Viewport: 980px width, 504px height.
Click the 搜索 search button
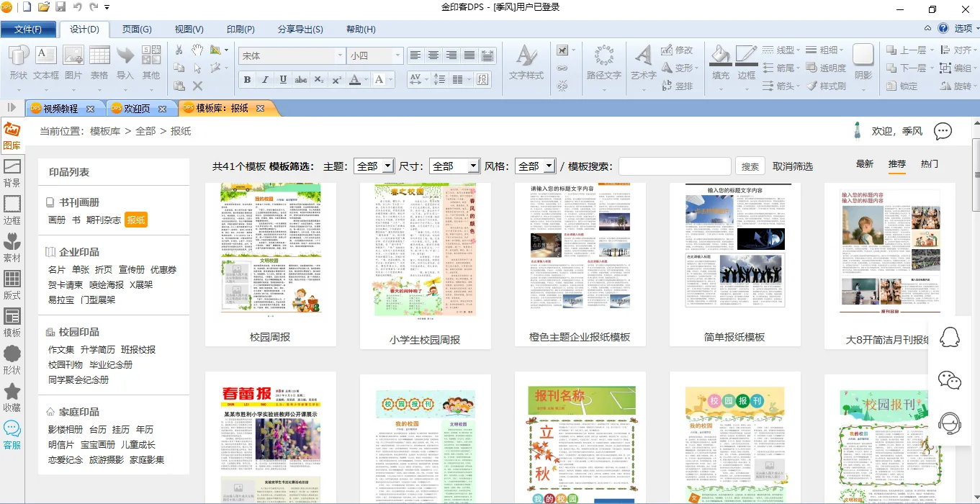point(750,166)
